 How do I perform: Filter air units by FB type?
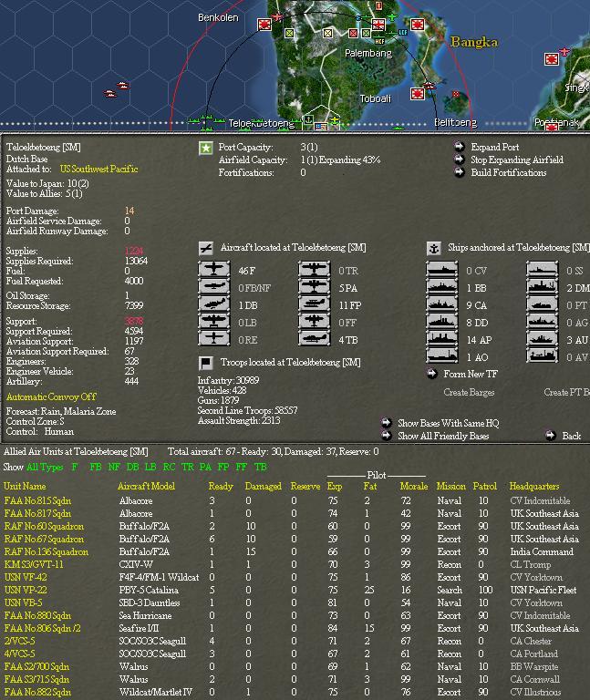pos(96,467)
